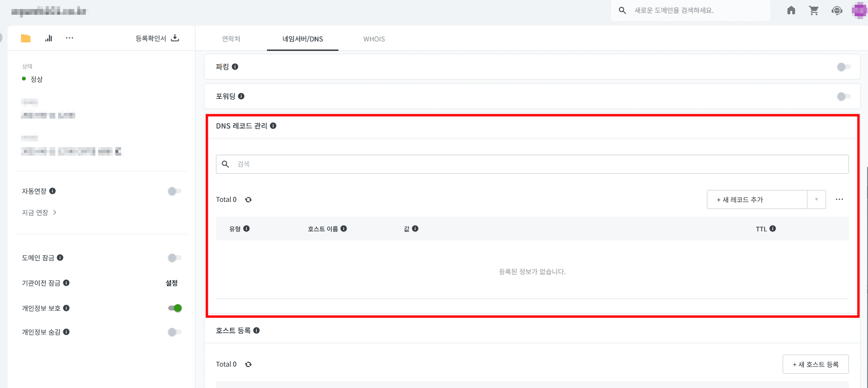Open sidebar three-dot more menu

tap(70, 38)
